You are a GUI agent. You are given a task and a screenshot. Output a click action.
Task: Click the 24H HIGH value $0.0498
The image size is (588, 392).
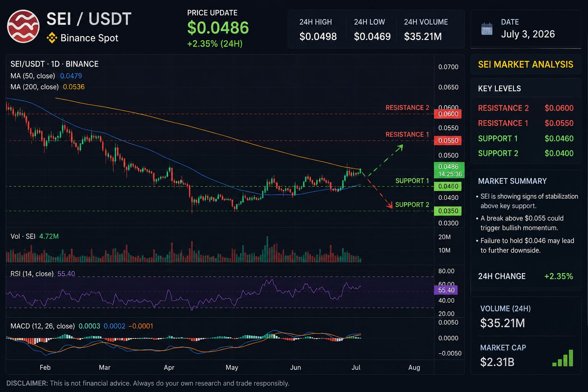tap(318, 36)
